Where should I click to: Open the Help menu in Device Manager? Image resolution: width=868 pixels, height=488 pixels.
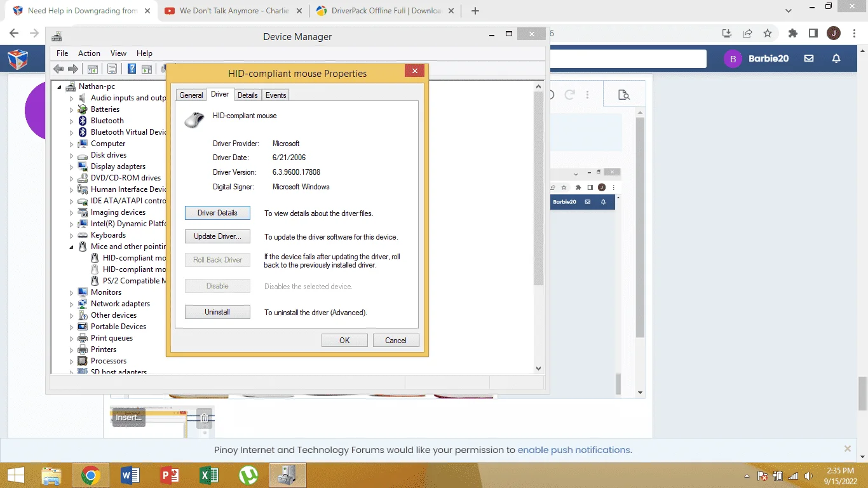(144, 53)
